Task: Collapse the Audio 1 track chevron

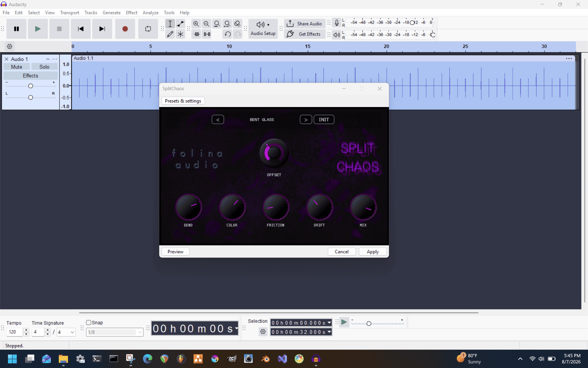Action: point(48,59)
